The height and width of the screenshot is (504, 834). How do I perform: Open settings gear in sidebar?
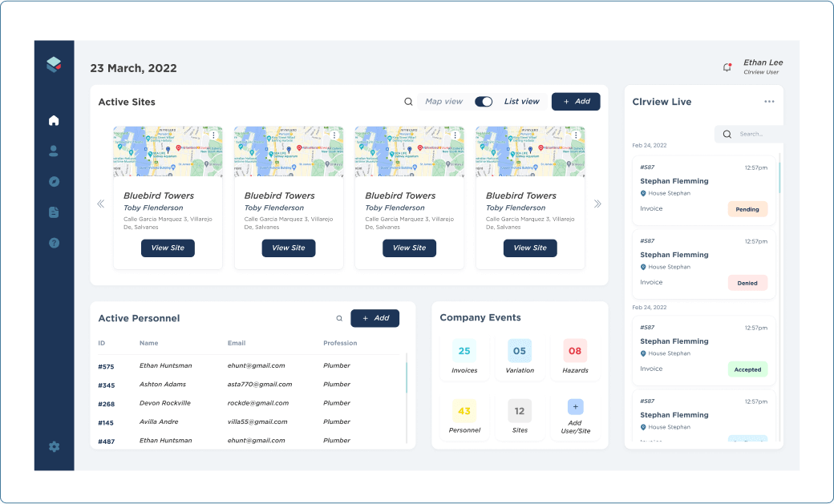click(x=54, y=446)
